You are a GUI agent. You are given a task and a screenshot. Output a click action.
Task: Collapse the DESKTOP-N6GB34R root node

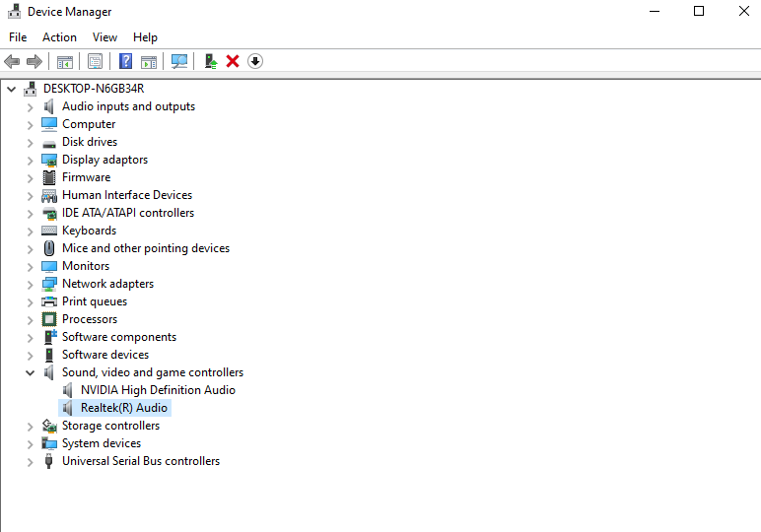point(11,89)
